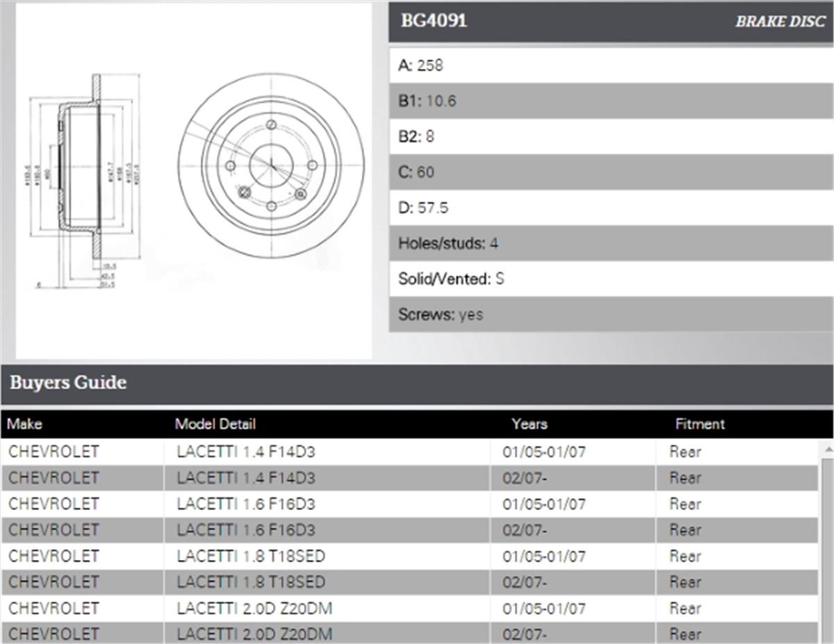Click Rear fitment in LACETTI 1.8 T18SED 02/07- row
The width and height of the screenshot is (834, 644).
point(685,582)
